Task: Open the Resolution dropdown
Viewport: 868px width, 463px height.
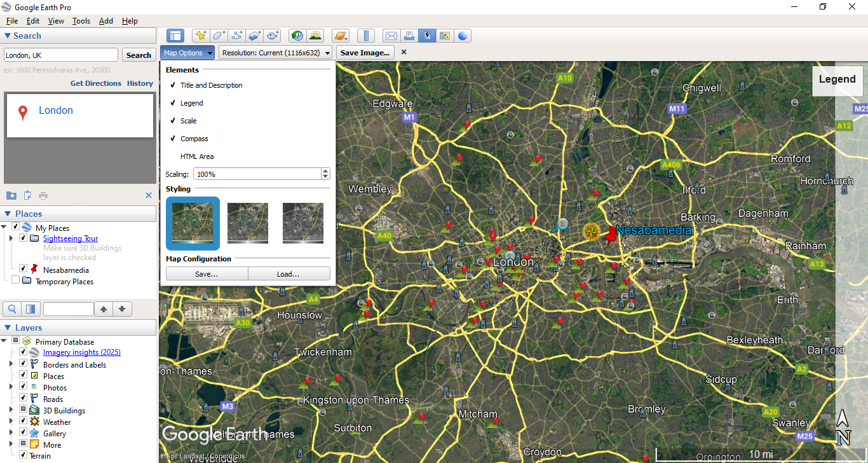Action: [x=276, y=53]
